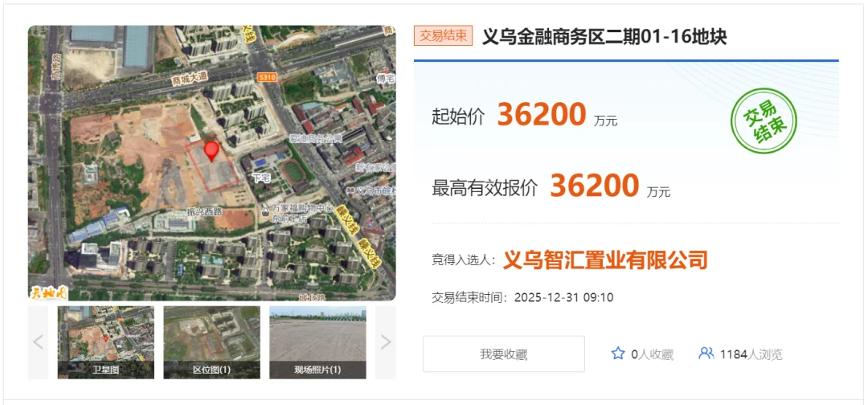The height and width of the screenshot is (405, 868).
Task: Click the star favorite icon
Action: coord(617,354)
